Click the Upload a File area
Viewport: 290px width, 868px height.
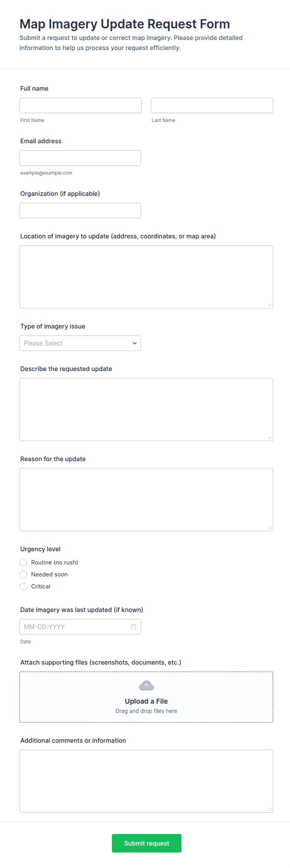tap(146, 697)
